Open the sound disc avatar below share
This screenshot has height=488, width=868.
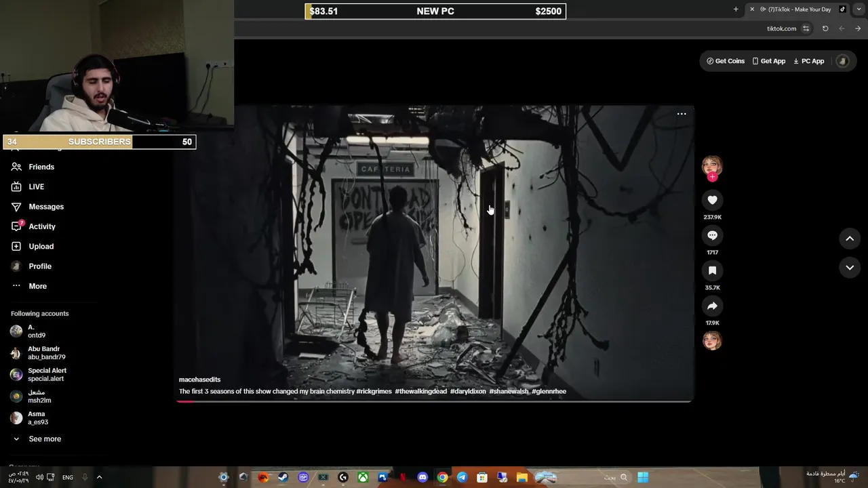point(712,341)
